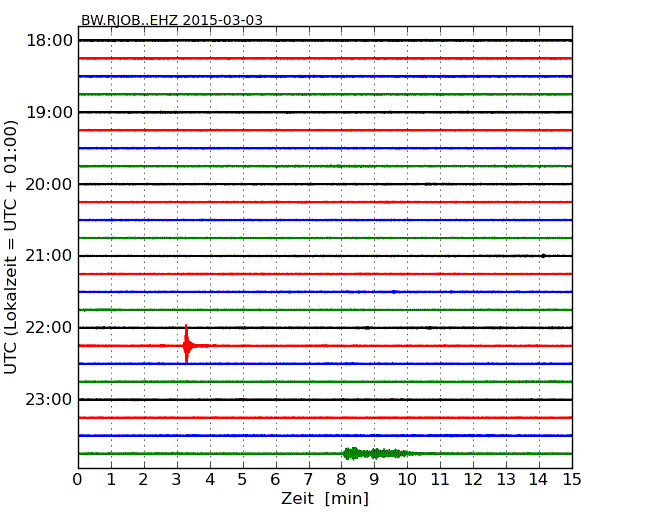Click the x-axis tick label 2
The width and height of the screenshot is (650, 520).
[x=143, y=480]
